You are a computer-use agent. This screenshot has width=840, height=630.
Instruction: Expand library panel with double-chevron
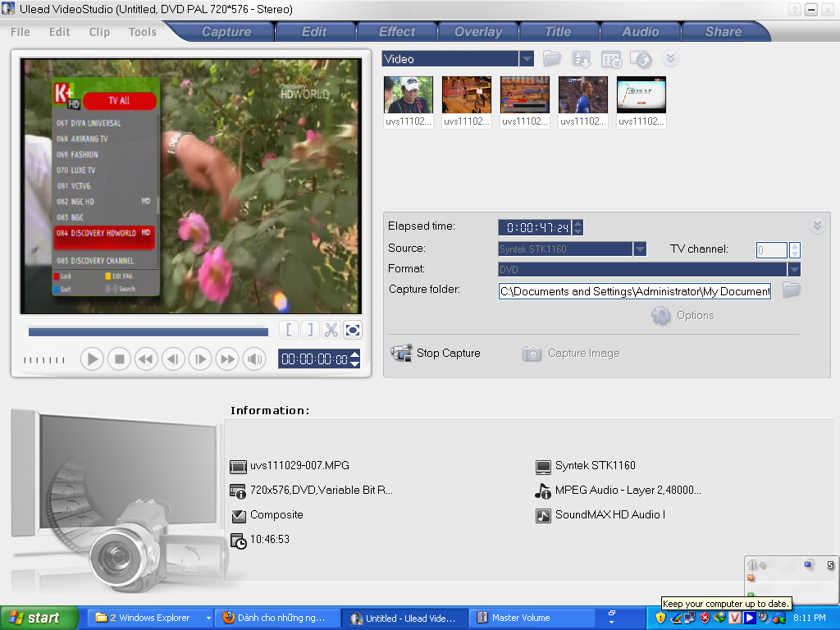pos(670,58)
